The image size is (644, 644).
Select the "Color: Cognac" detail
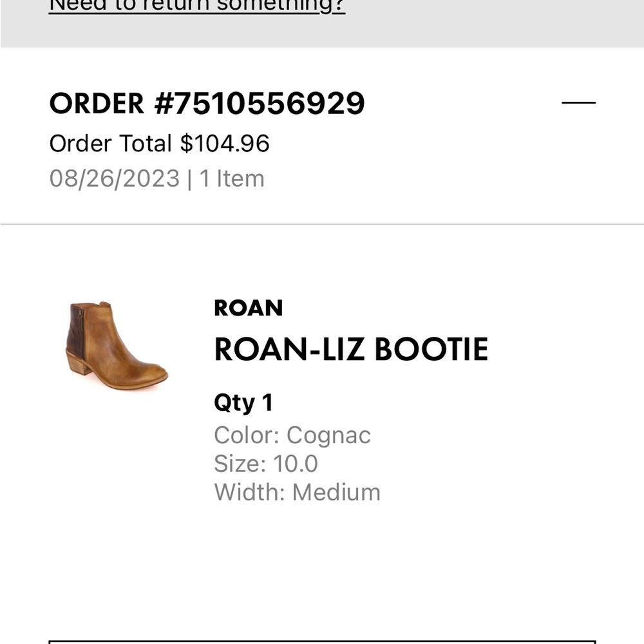tap(292, 435)
